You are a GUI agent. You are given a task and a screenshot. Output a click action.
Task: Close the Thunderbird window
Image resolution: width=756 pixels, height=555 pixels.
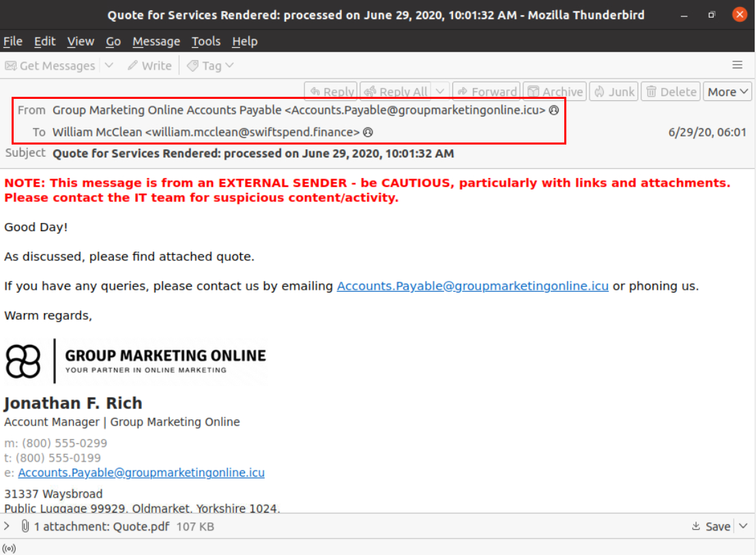pos(740,14)
